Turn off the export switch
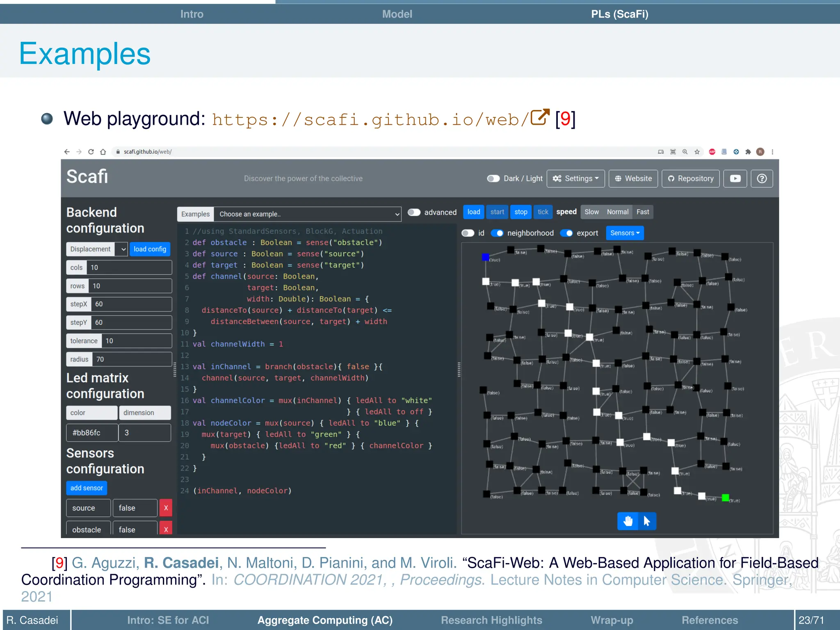 click(x=566, y=233)
